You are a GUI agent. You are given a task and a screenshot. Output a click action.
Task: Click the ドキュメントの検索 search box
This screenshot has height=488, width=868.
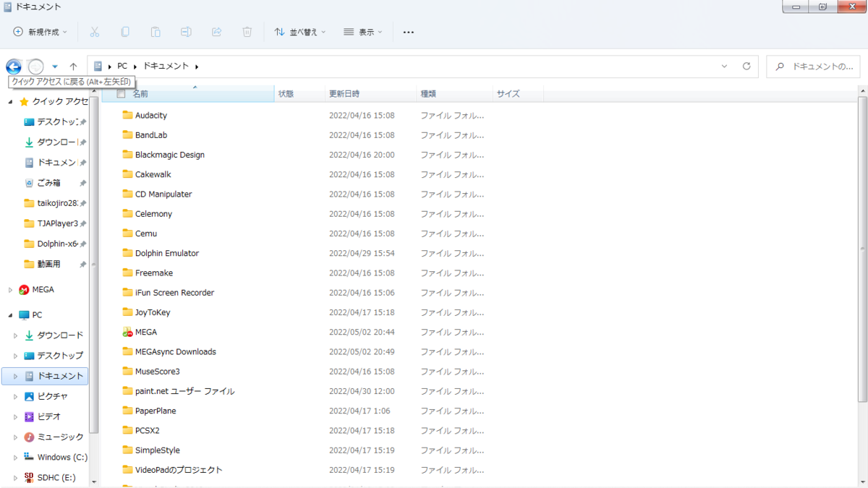pyautogui.click(x=813, y=66)
